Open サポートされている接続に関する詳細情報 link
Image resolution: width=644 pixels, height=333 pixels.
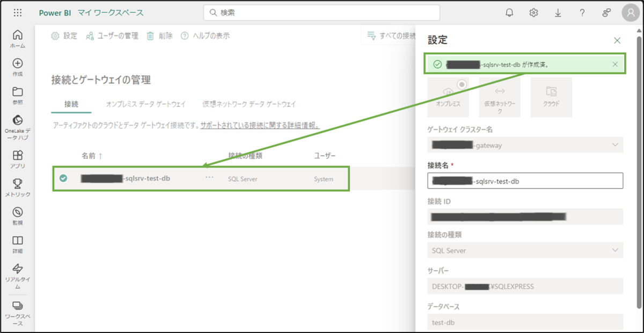coord(260,126)
